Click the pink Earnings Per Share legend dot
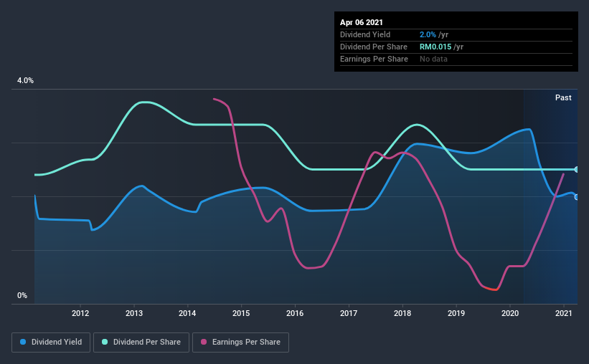This screenshot has height=364, width=589. coord(204,342)
